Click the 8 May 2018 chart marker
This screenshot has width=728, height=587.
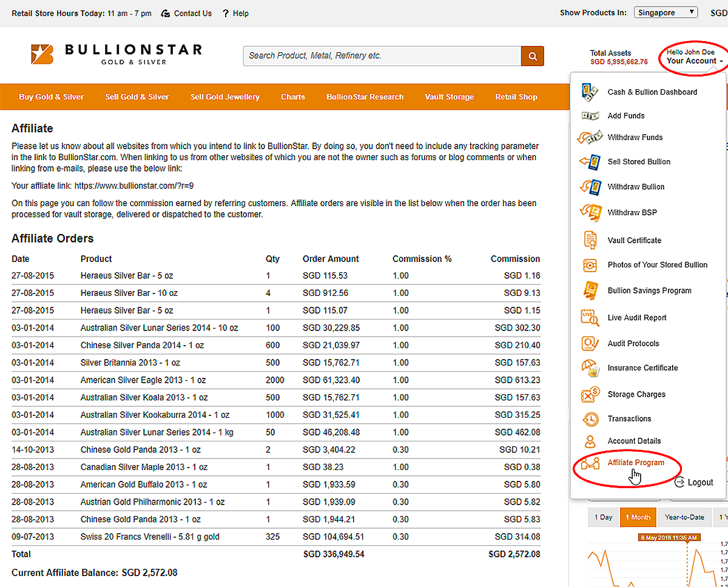coord(670,537)
